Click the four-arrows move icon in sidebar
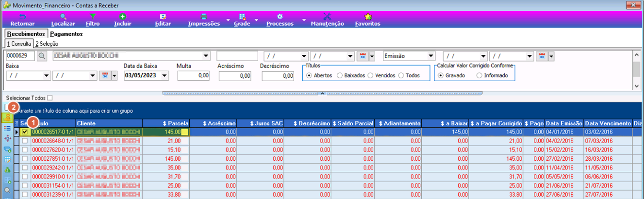Image resolution: width=644 pixels, height=199 pixels. (x=7, y=138)
